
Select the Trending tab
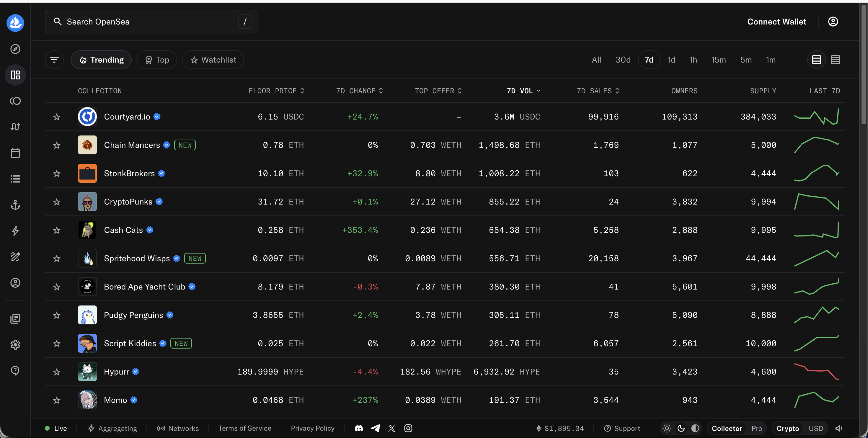[x=101, y=60]
